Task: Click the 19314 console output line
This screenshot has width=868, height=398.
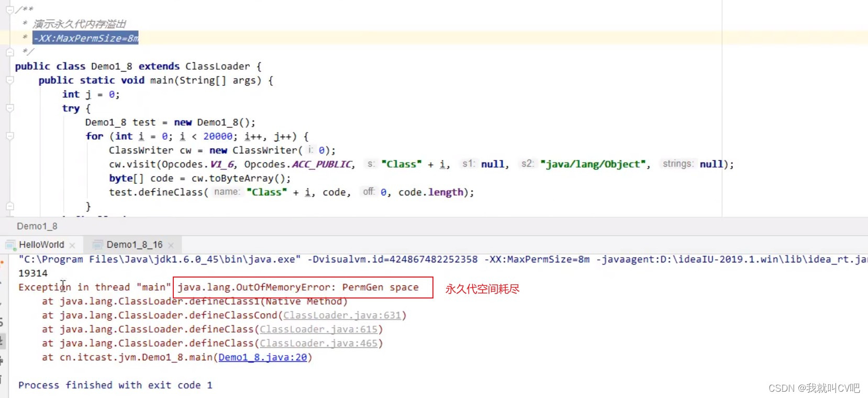Action: tap(33, 273)
